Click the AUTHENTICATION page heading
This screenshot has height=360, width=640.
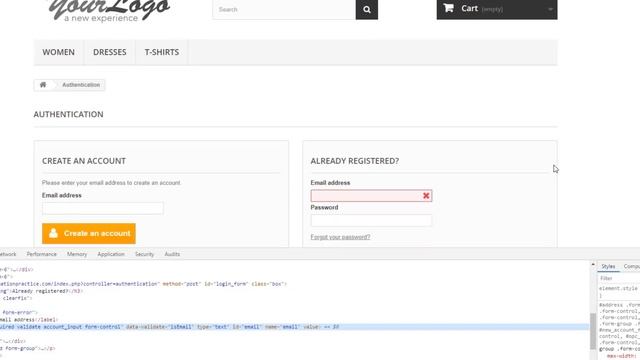69,114
